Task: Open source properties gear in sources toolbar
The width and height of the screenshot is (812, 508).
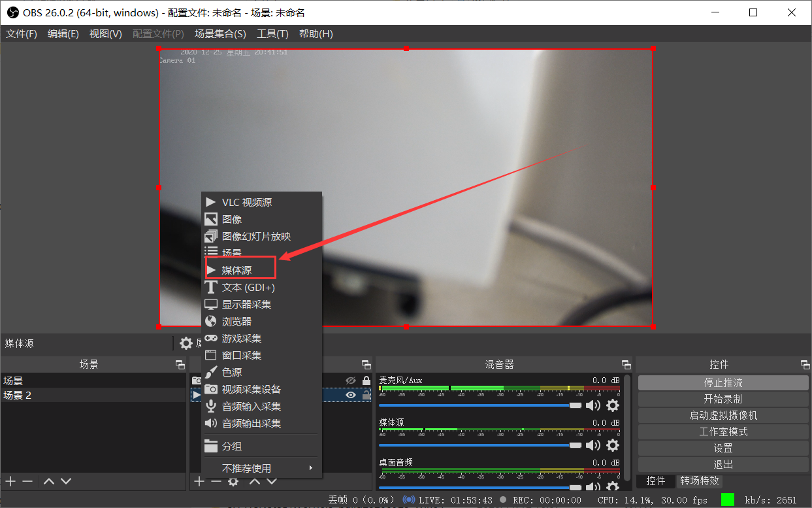Action: click(x=233, y=481)
